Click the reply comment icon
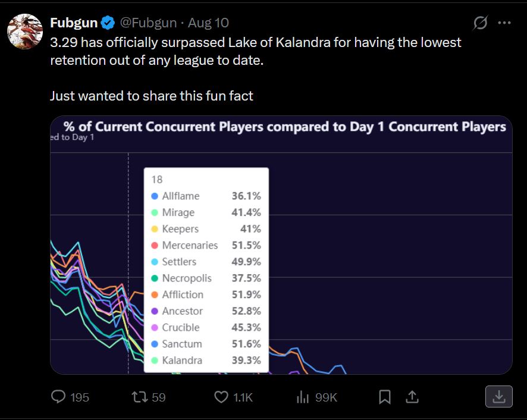The width and height of the screenshot is (527, 420). pyautogui.click(x=58, y=396)
